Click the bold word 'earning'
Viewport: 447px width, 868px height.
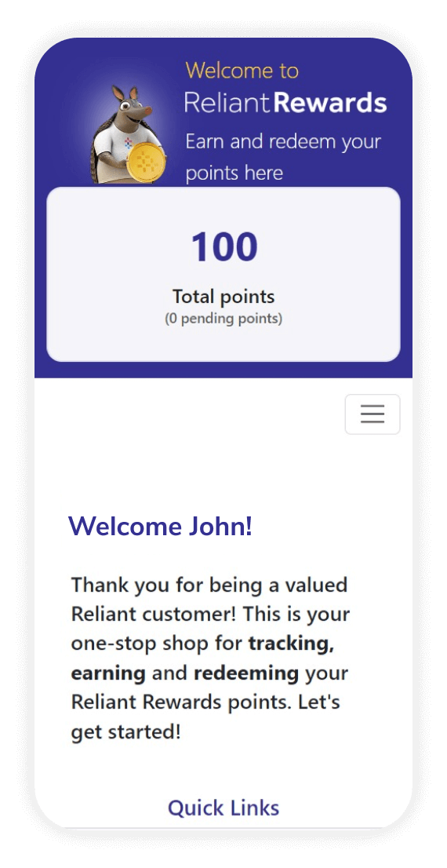pos(108,673)
